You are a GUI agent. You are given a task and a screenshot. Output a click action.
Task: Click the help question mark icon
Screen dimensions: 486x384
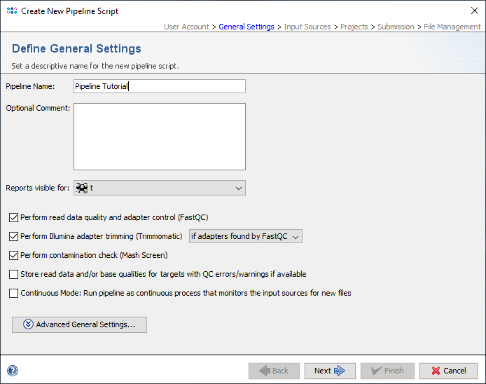pos(13,370)
